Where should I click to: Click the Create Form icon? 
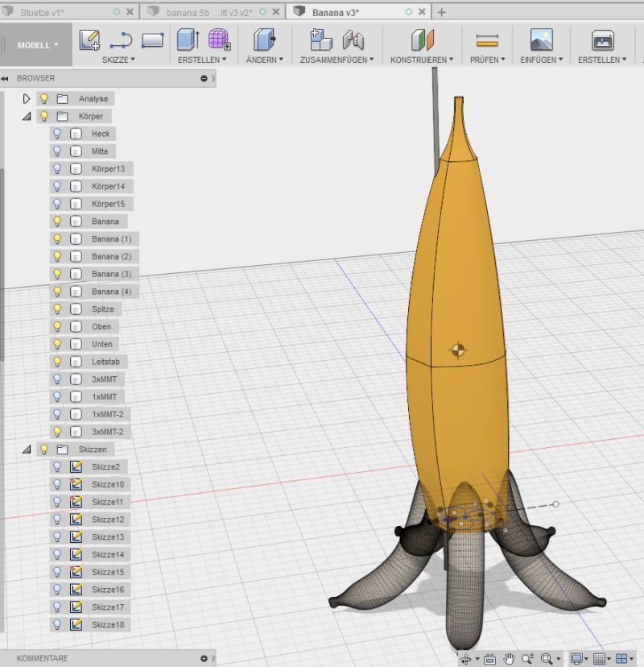pos(219,40)
